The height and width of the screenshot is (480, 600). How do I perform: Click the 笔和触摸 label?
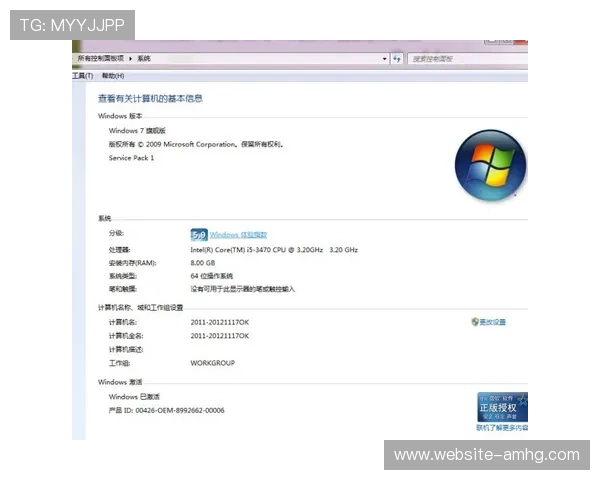click(122, 289)
